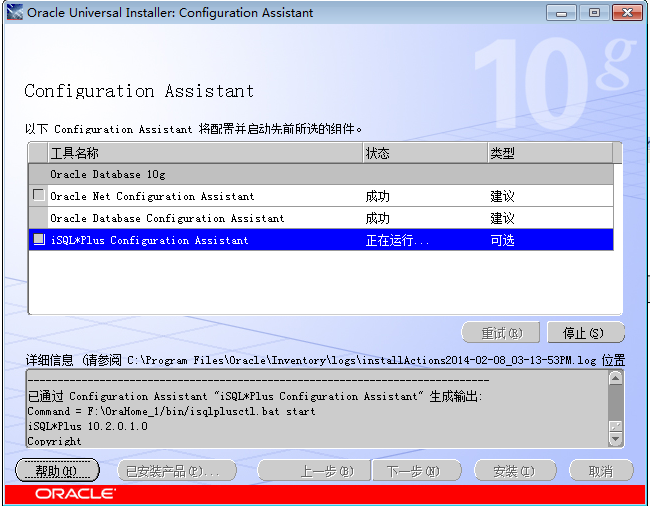Toggle Oracle Net Configuration Assistant checkbox
The image size is (650, 506).
click(x=39, y=195)
